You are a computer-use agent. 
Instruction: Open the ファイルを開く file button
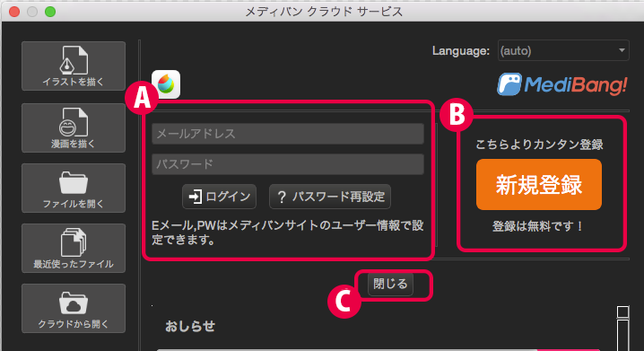click(x=74, y=188)
